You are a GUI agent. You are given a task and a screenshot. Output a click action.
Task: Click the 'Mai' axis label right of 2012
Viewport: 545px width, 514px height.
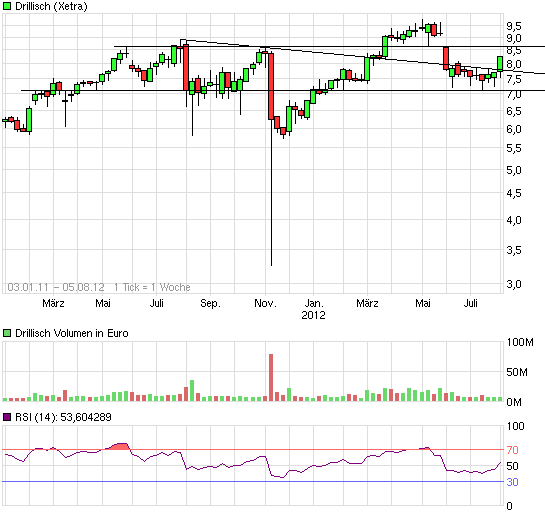tap(423, 303)
